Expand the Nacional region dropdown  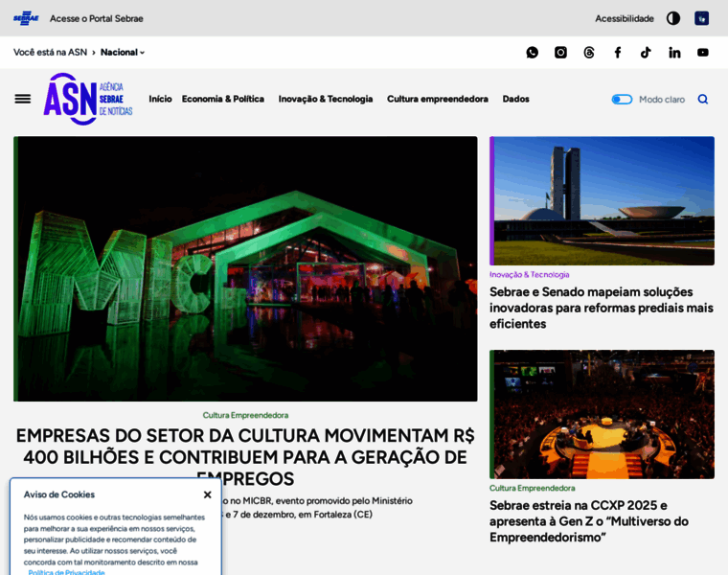[123, 53]
